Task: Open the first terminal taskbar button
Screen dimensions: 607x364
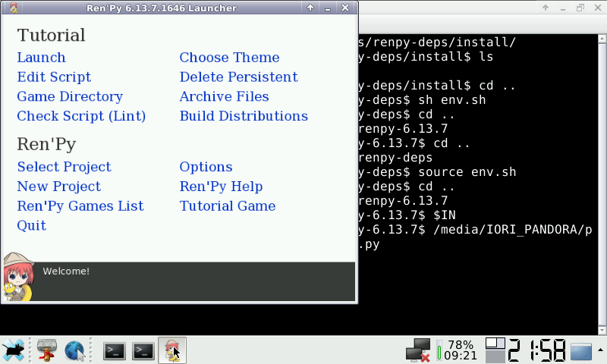Action: pos(115,350)
